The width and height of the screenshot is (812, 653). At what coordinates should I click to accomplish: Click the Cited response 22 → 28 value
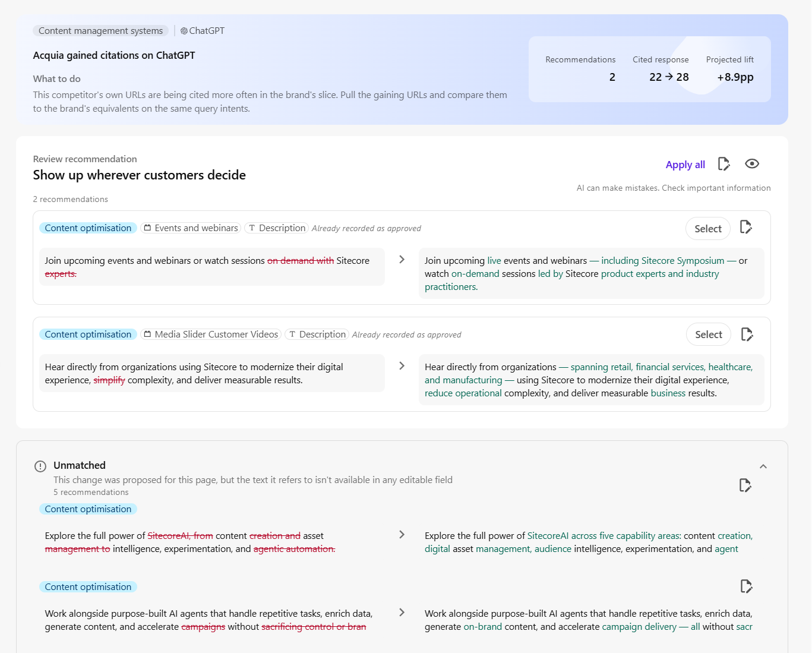pos(669,77)
